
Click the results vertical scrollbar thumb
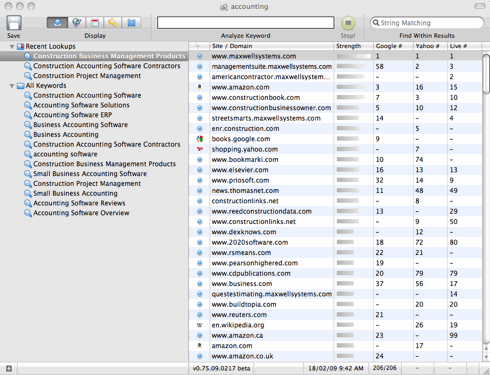[x=486, y=74]
